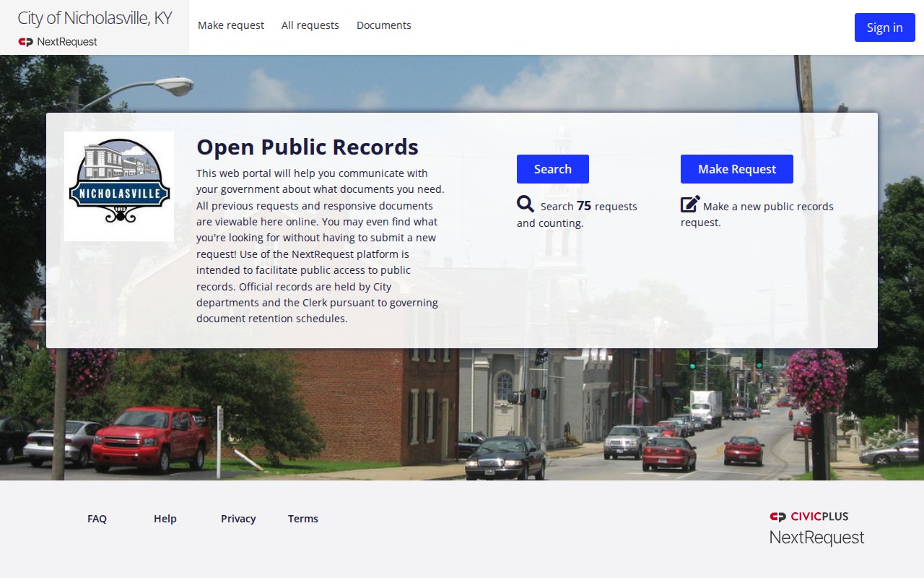This screenshot has height=578, width=924.
Task: Click 'Make a new public records request' text
Action: click(x=757, y=214)
